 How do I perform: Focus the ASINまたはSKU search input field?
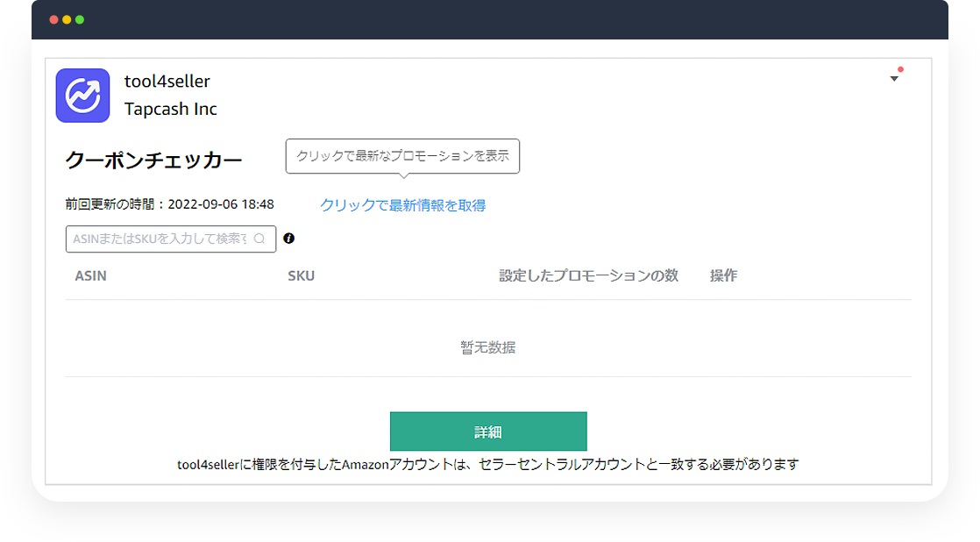point(171,239)
